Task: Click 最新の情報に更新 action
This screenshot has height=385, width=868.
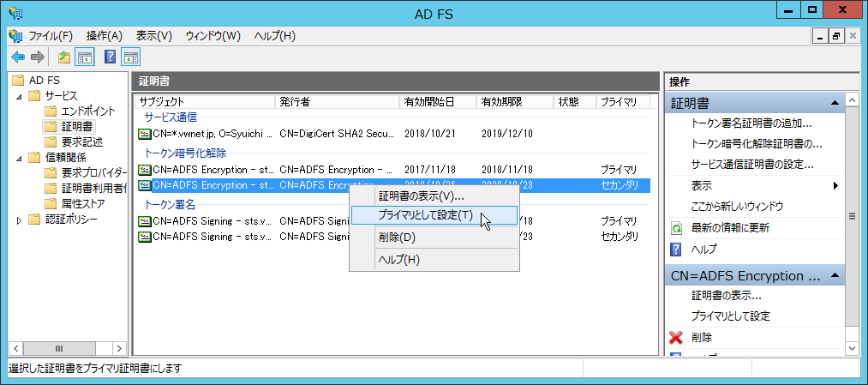Action: [x=730, y=228]
